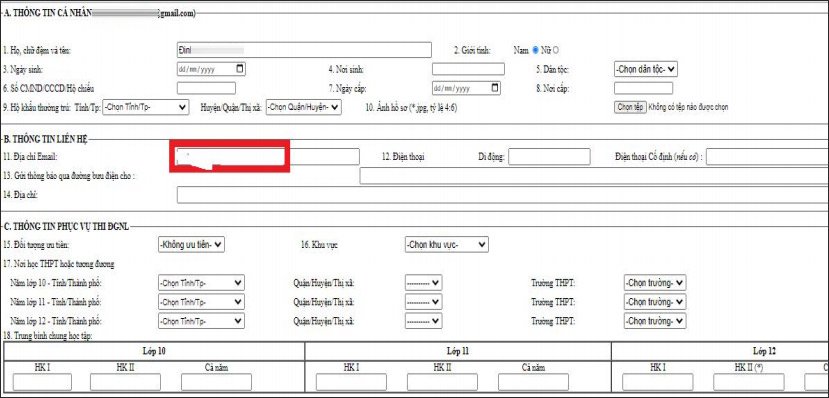The image size is (829, 398).
Task: Click Lớp 11 HK I score field
Action: point(351,382)
